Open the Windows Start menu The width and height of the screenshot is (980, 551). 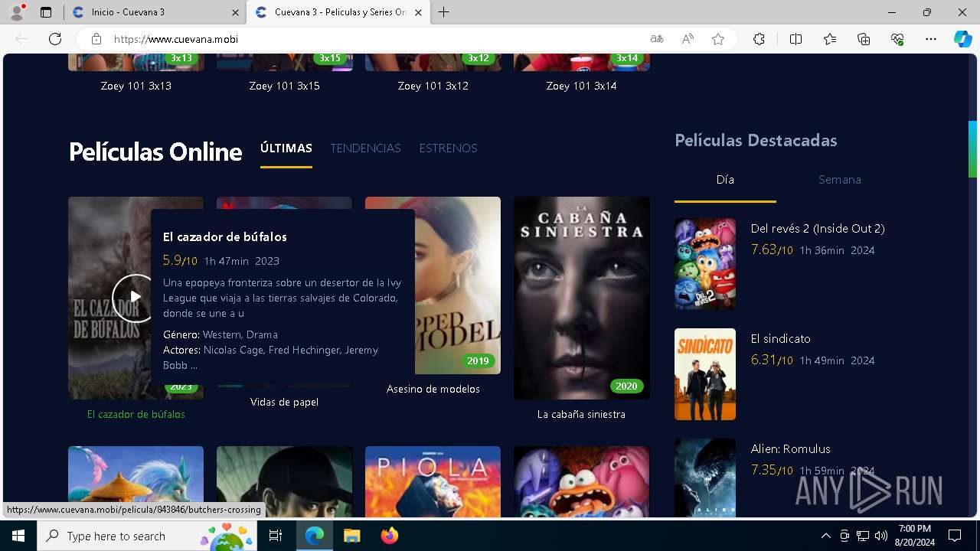[18, 536]
